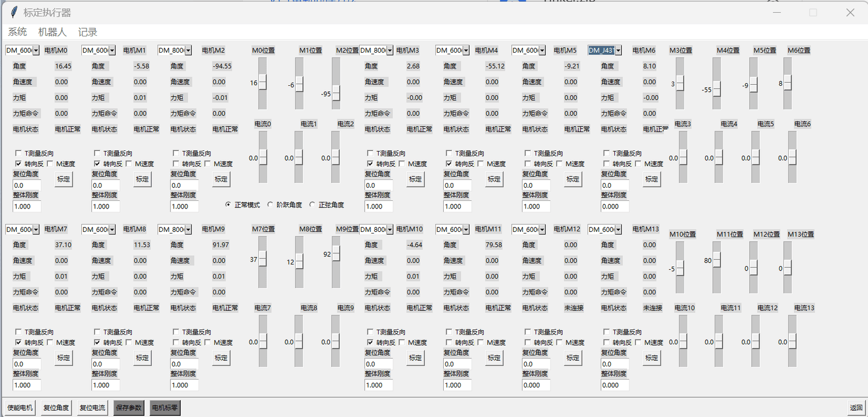Image resolution: width=868 pixels, height=417 pixels.
Task: Select the 正常模式 radio button
Action: coord(228,205)
